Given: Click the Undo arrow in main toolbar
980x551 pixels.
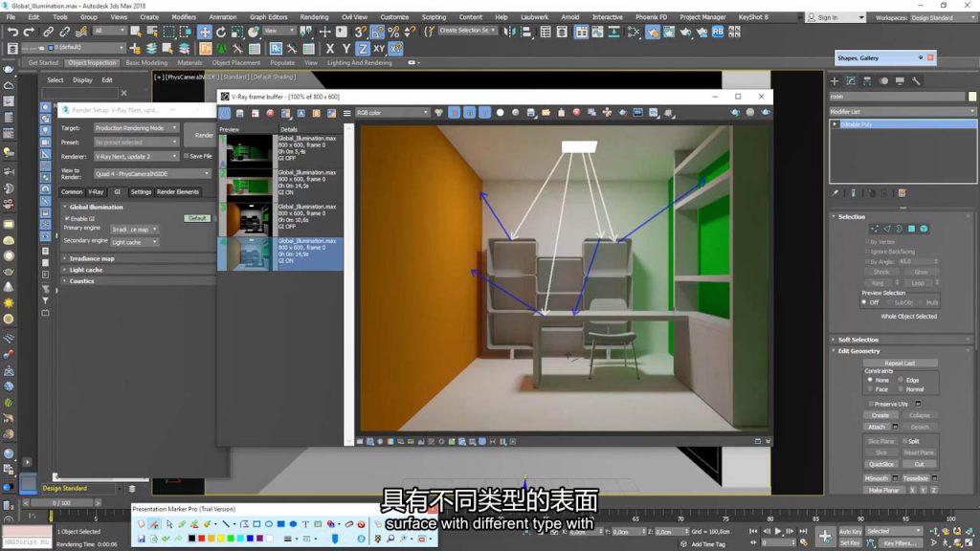Looking at the screenshot, I should click(x=12, y=32).
